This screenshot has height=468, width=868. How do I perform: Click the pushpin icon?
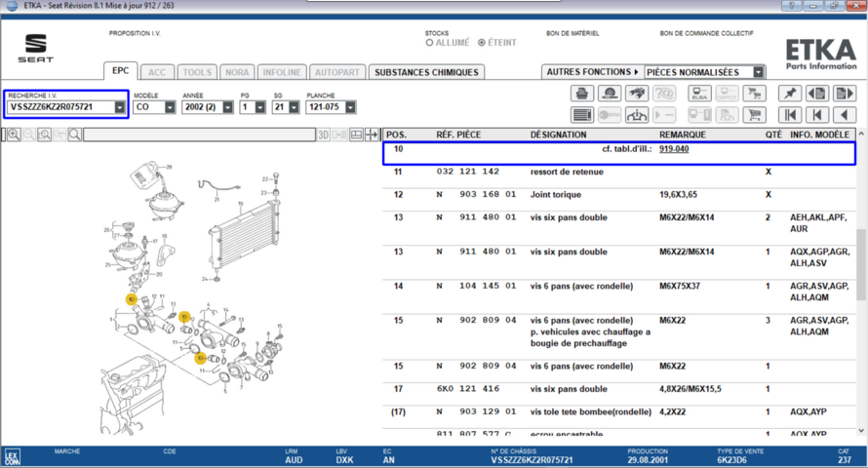[x=790, y=94]
